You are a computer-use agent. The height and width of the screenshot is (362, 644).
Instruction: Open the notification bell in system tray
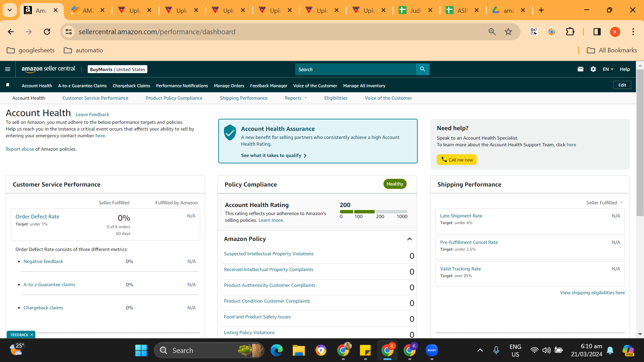pyautogui.click(x=610, y=351)
